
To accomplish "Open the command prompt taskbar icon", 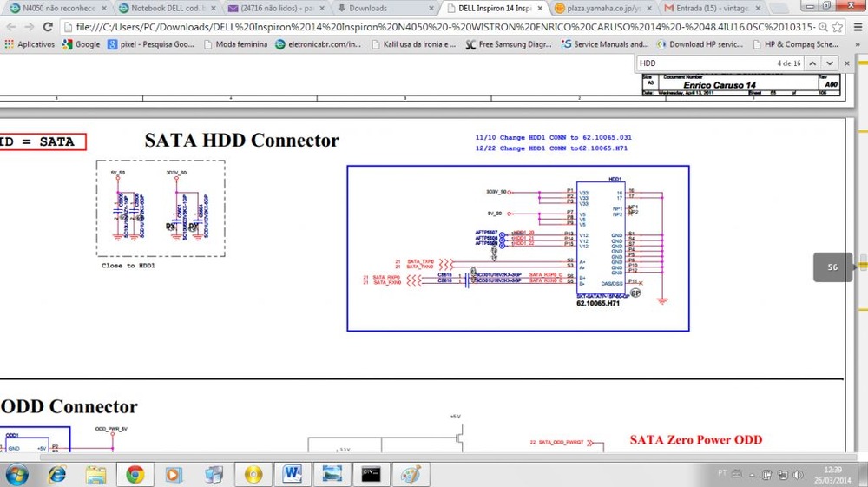I will pyautogui.click(x=371, y=474).
